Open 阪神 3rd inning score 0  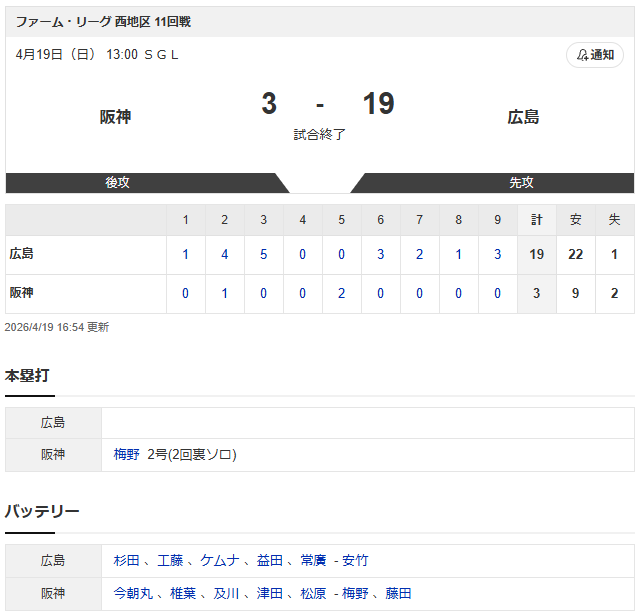tap(263, 293)
